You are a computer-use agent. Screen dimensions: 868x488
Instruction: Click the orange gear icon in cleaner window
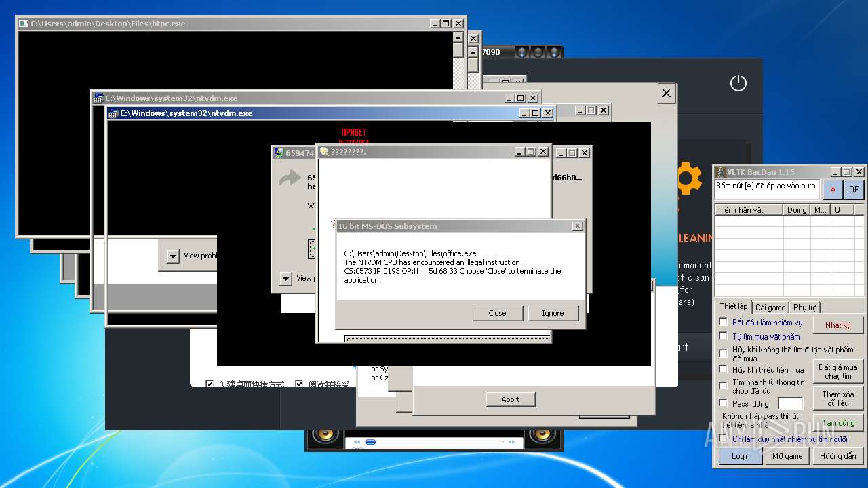coord(688,178)
